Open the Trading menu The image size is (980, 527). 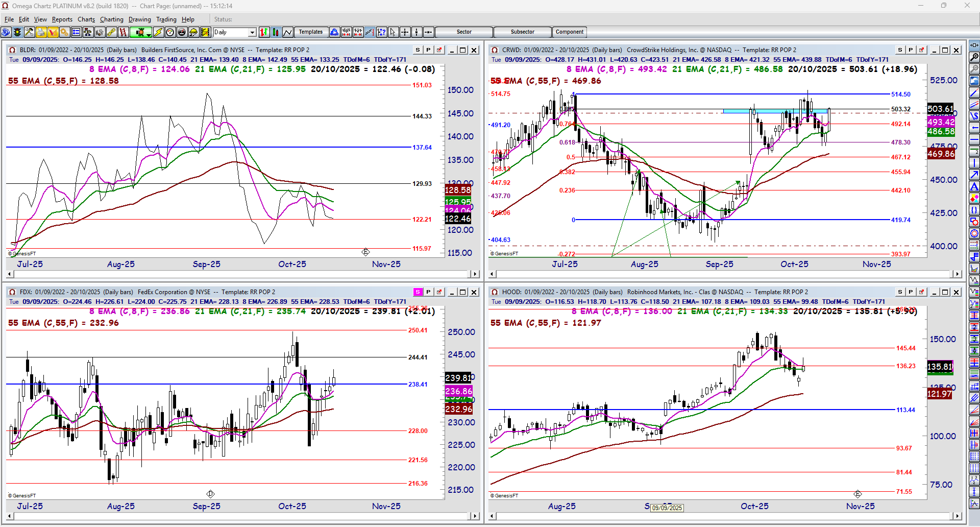(x=166, y=19)
